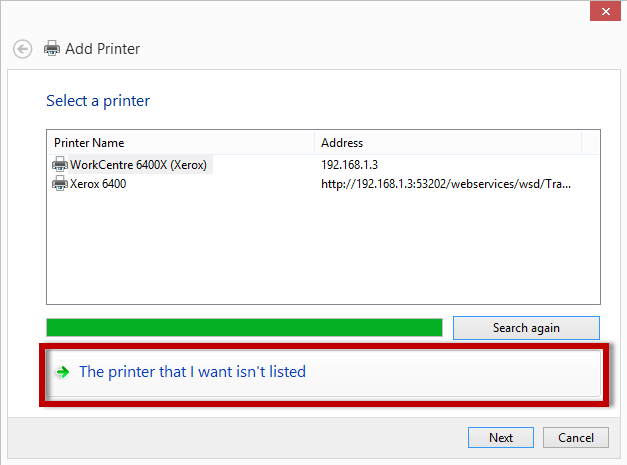
Task: Click the empty area of the printer list
Action: point(322,250)
